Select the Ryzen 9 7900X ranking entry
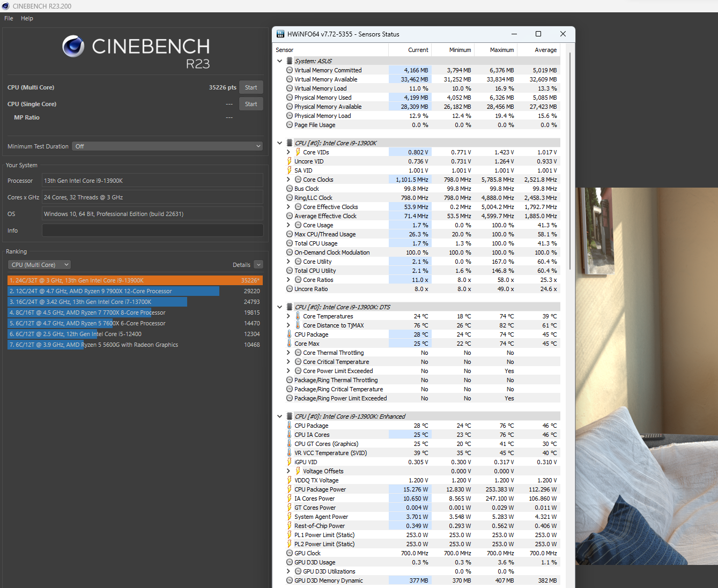This screenshot has width=718, height=588. (135, 291)
